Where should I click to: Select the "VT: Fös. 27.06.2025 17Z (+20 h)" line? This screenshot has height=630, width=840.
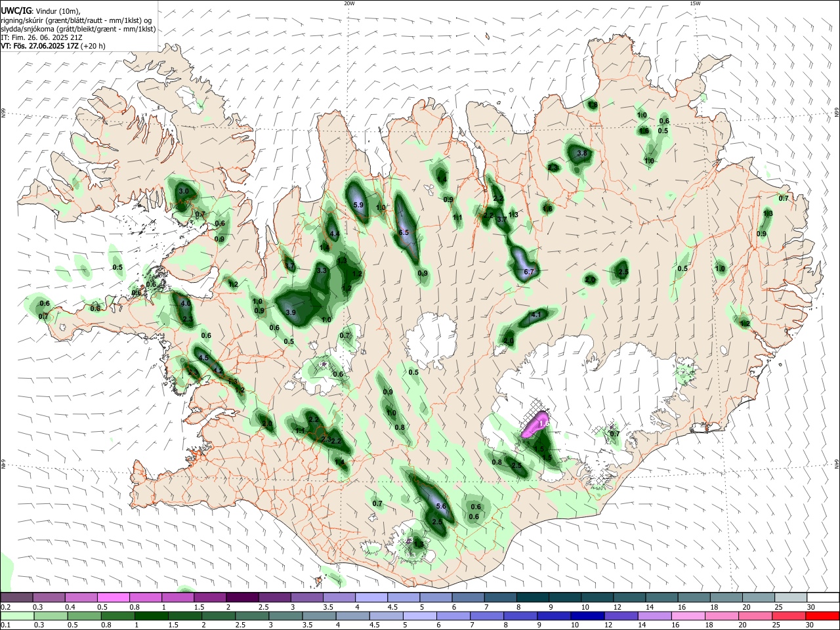tap(53, 46)
